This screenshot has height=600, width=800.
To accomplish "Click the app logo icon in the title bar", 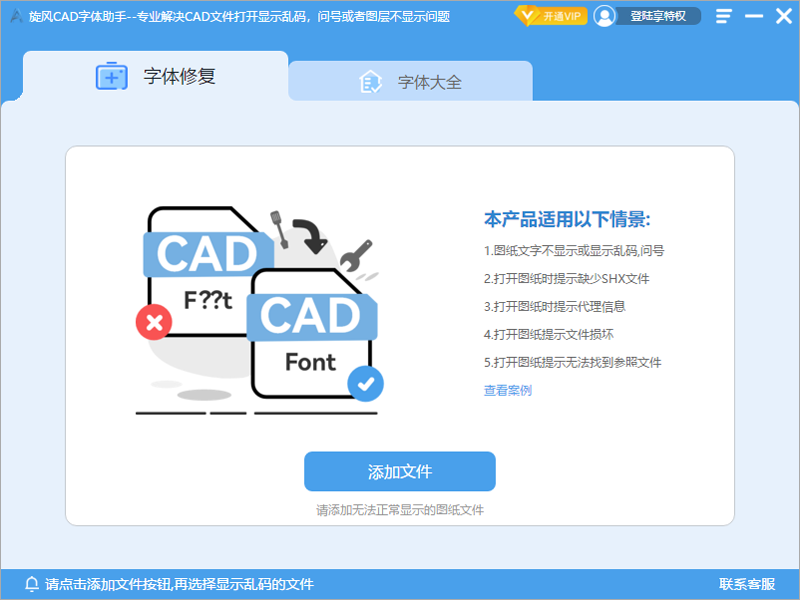I will [14, 16].
